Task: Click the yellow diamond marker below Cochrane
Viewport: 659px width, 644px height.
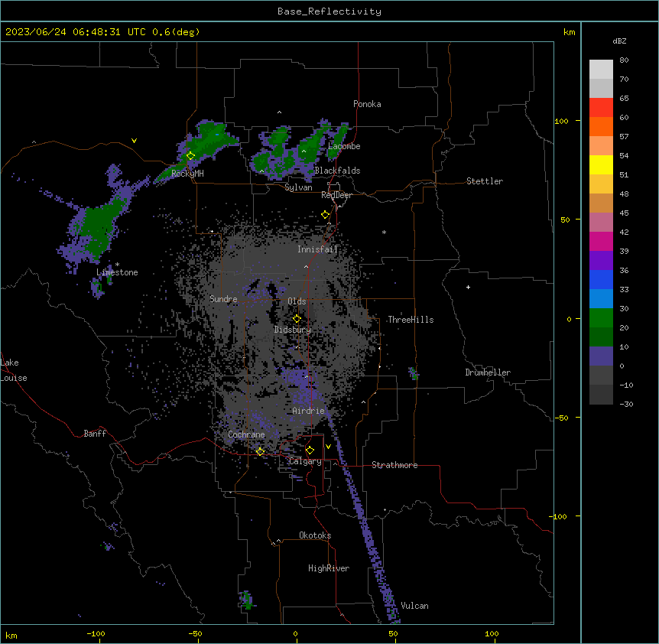Action: pos(260,451)
